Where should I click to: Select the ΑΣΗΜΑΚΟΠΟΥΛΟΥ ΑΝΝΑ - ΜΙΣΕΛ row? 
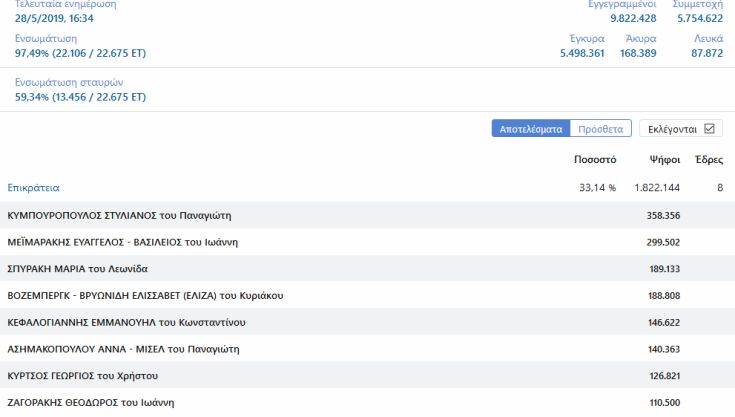123,349
